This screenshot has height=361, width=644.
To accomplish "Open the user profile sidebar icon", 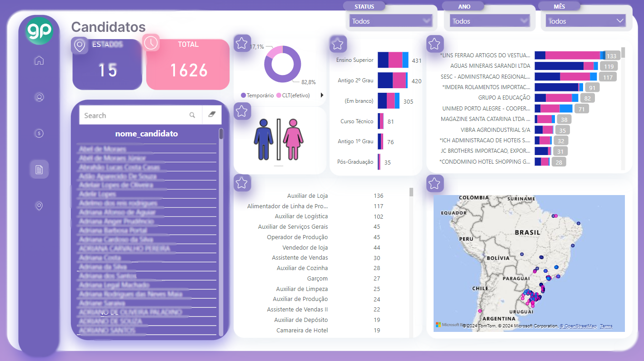I will point(39,97).
